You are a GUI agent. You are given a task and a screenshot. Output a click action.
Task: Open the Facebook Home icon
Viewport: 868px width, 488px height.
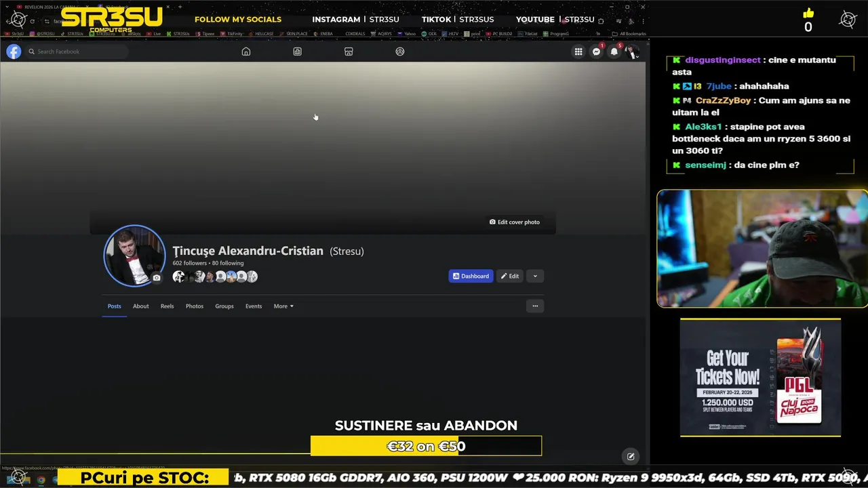pos(246,52)
